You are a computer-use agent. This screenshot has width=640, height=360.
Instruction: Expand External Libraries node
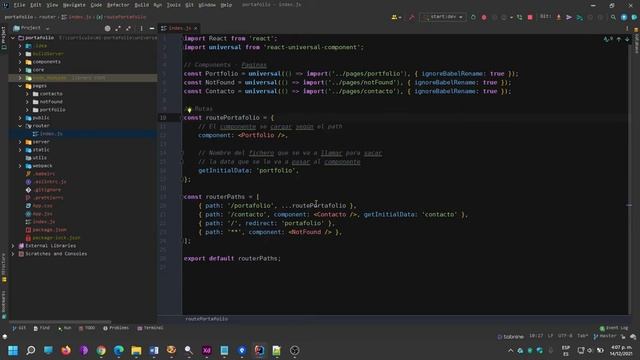pyautogui.click(x=13, y=246)
